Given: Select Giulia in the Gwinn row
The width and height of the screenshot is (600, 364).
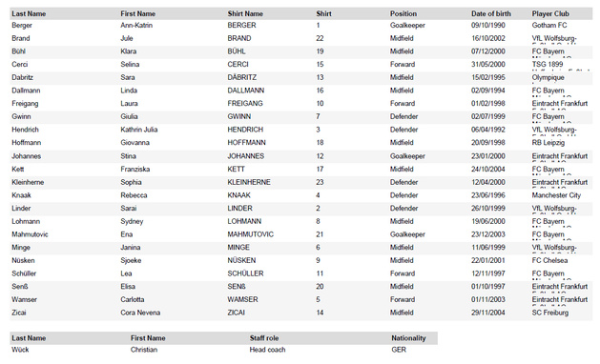Looking at the screenshot, I should (129, 116).
